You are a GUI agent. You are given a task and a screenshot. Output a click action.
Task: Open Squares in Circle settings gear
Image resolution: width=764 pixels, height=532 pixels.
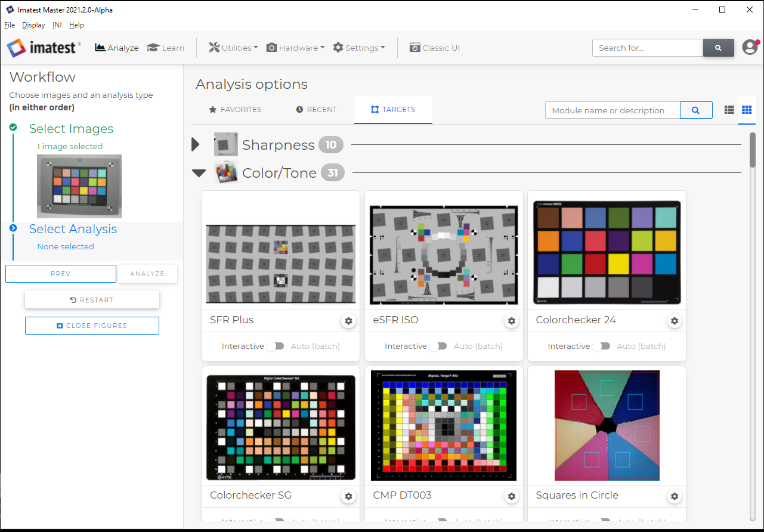[674, 496]
